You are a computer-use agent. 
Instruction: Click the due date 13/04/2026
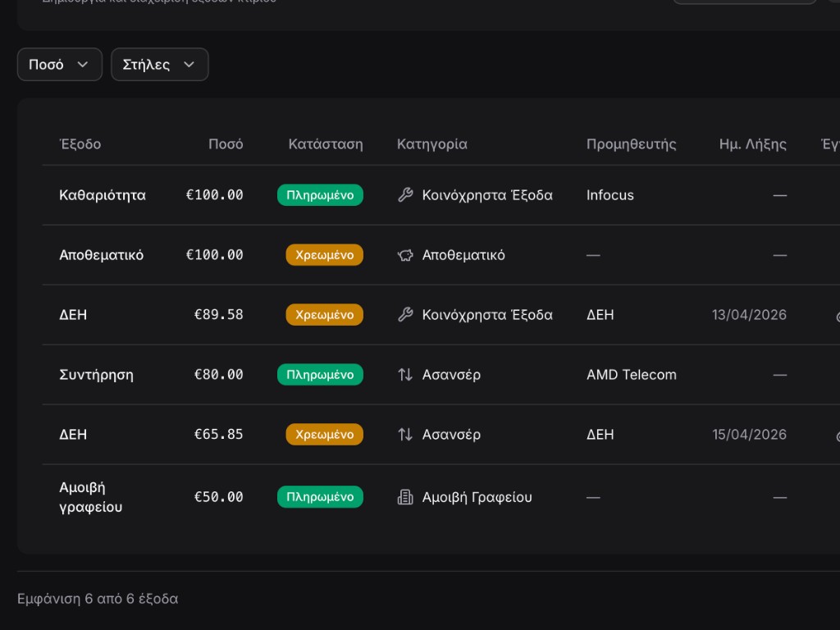[749, 315]
